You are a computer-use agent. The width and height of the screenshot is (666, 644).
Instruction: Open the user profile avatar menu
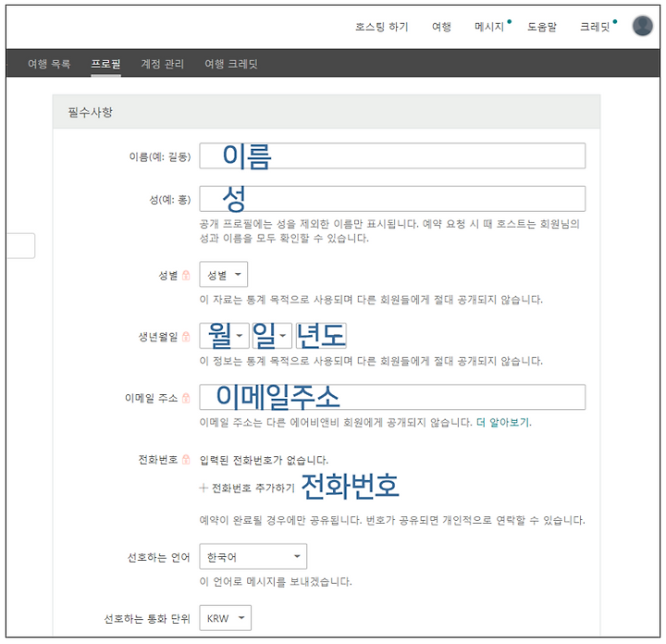(642, 26)
